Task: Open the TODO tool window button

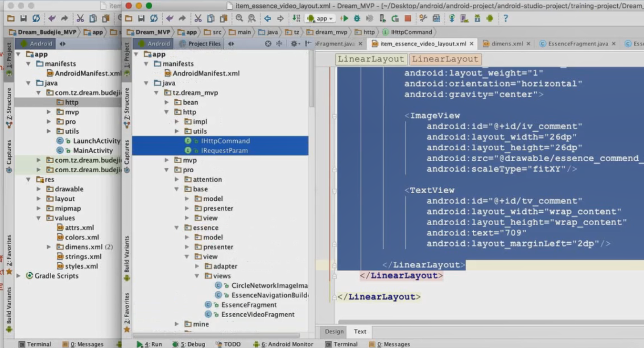Action: (228, 344)
